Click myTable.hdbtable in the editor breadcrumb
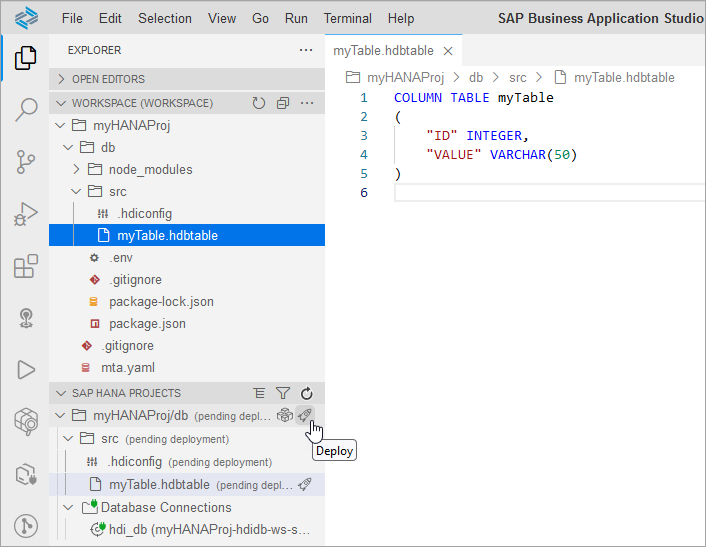The image size is (706, 547). point(624,78)
